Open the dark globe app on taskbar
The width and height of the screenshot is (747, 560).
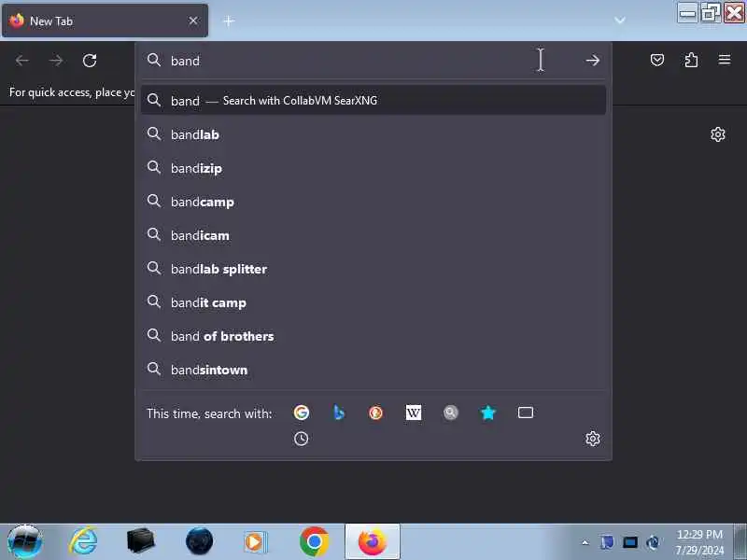coord(199,541)
